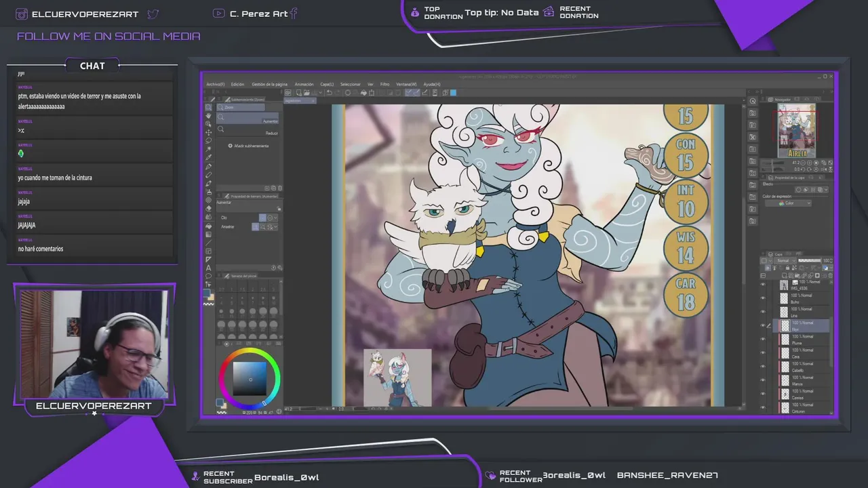Click the Twitter bird icon in the stream overlay
Viewport: 868px width, 488px height.
click(x=153, y=14)
